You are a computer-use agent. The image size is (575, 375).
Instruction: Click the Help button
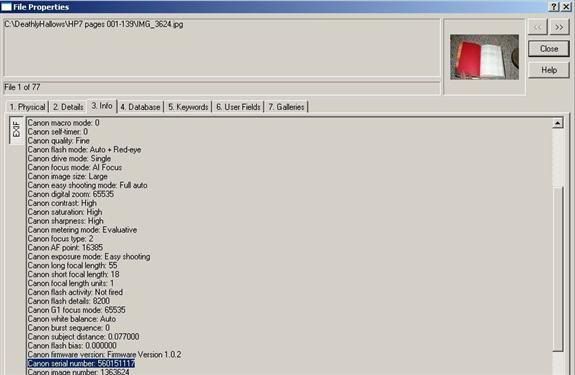(549, 70)
